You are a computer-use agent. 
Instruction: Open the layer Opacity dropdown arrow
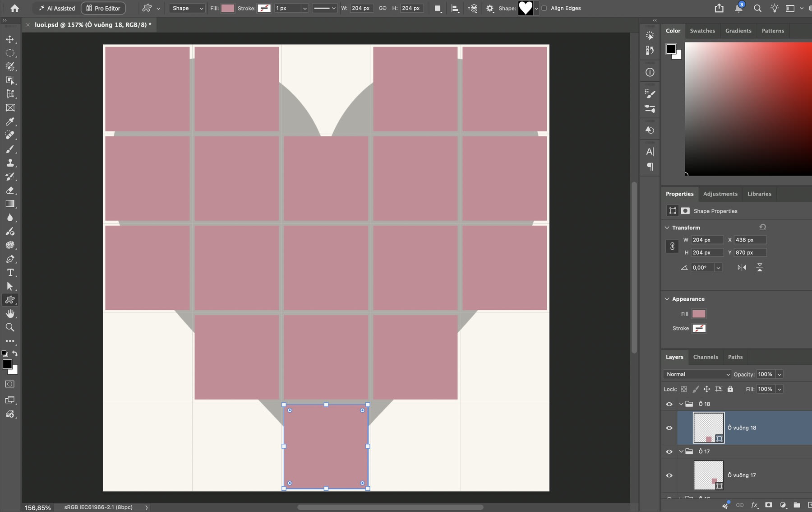point(780,374)
